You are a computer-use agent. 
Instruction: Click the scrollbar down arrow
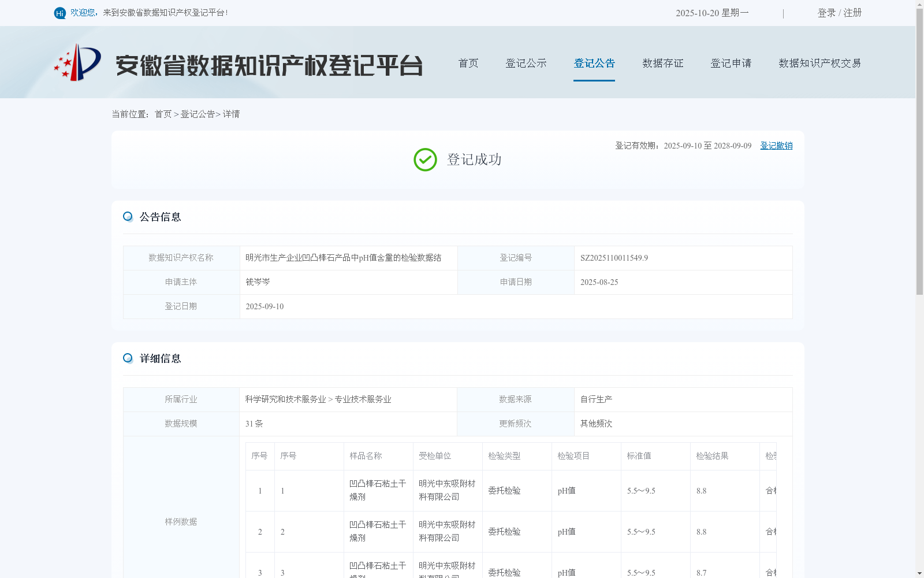point(919,573)
